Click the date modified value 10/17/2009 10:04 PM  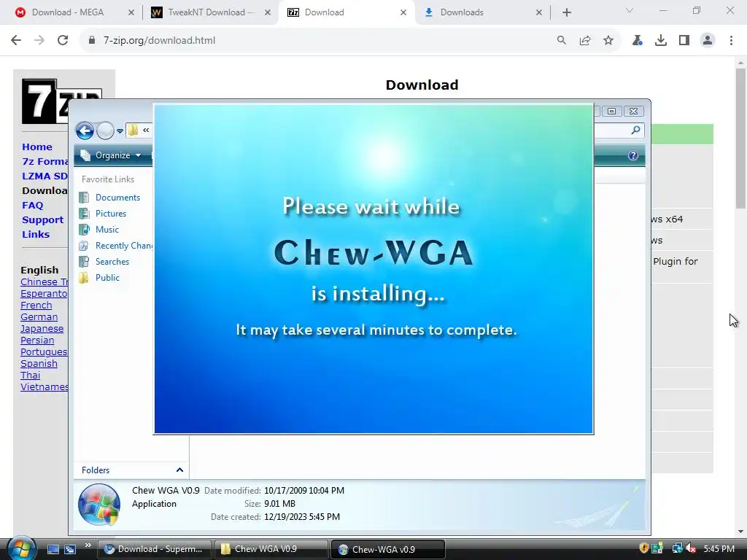pyautogui.click(x=304, y=491)
